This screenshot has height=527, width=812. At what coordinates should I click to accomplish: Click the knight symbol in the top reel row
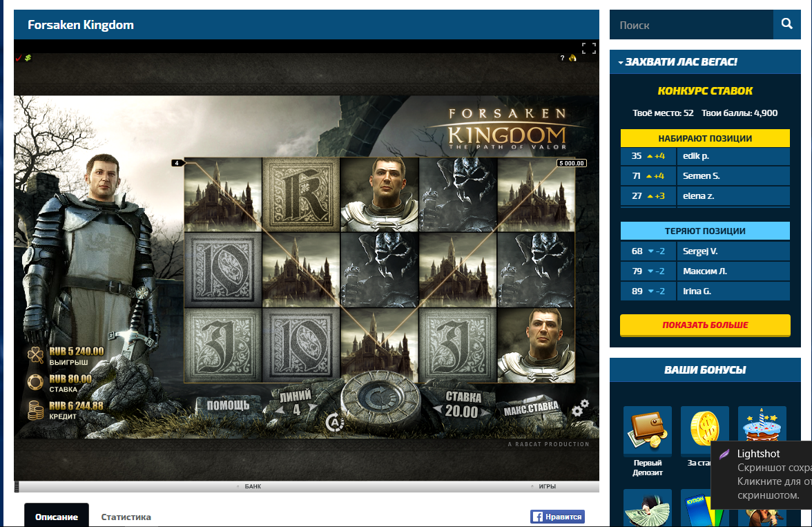coord(380,195)
